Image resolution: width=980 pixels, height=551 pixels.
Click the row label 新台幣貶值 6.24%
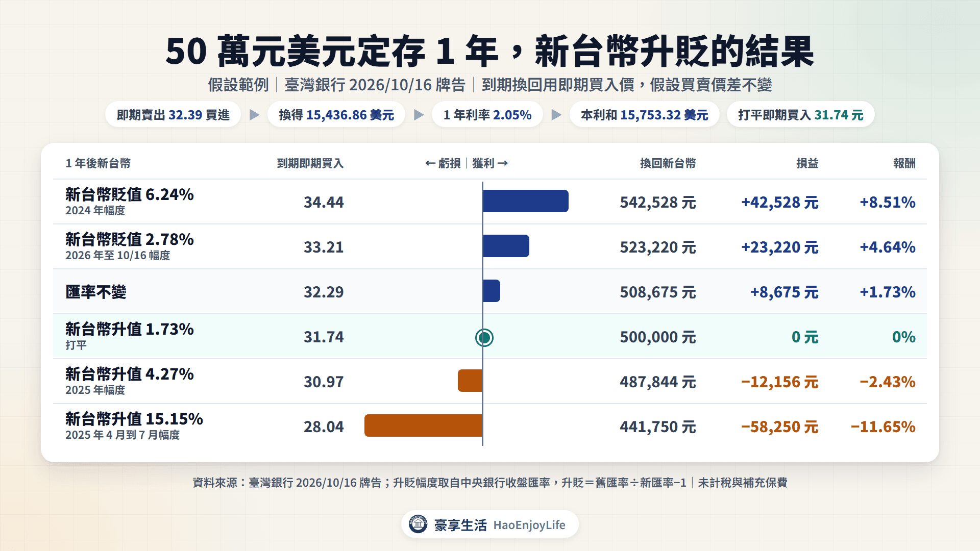point(130,194)
